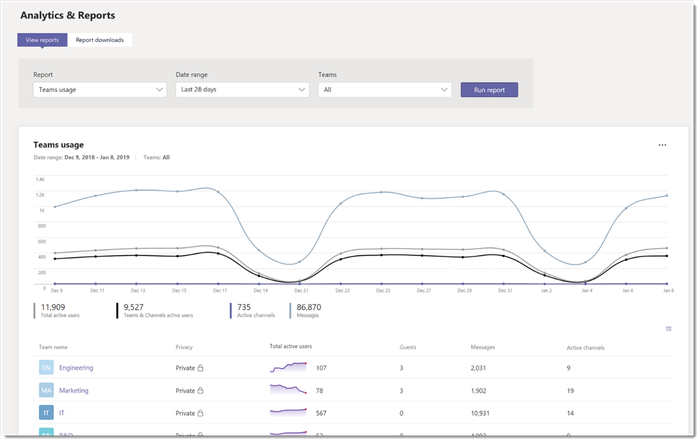Click the Dec 21 label on chart axis

click(301, 291)
